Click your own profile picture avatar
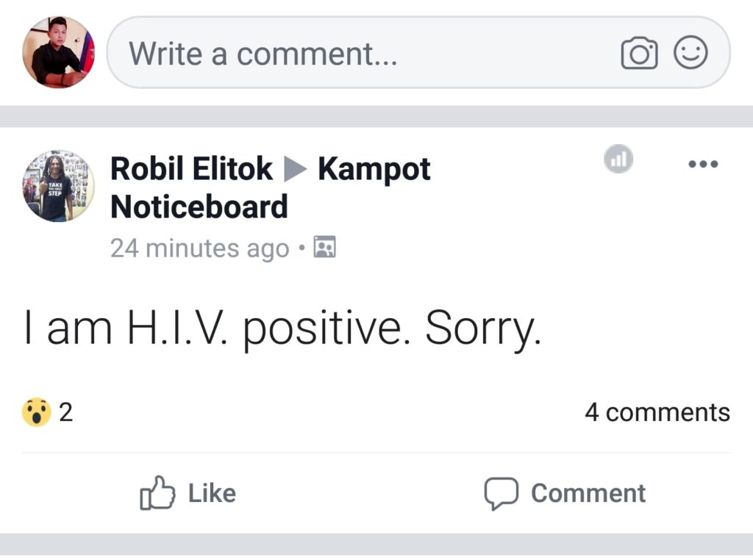Viewport: 753px width, 560px height. pyautogui.click(x=58, y=52)
